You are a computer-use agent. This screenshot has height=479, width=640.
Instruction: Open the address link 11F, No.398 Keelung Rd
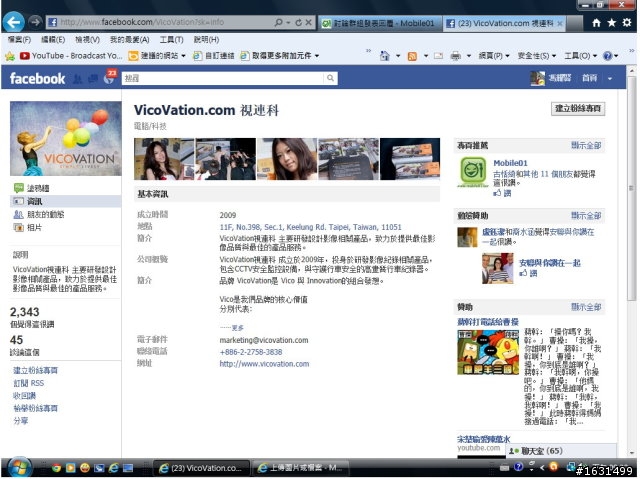click(311, 227)
